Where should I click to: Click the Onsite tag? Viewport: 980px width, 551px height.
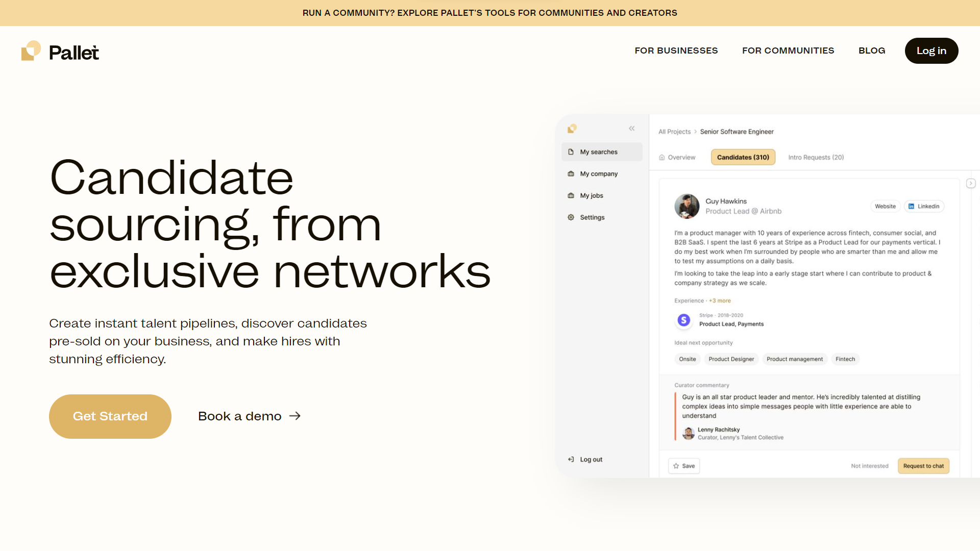click(687, 359)
